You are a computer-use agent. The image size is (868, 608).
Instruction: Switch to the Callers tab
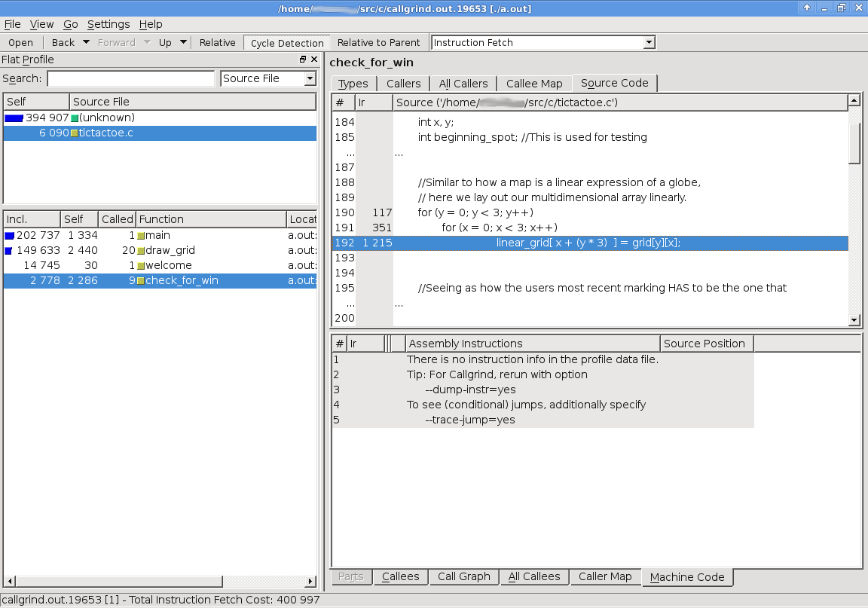click(404, 84)
